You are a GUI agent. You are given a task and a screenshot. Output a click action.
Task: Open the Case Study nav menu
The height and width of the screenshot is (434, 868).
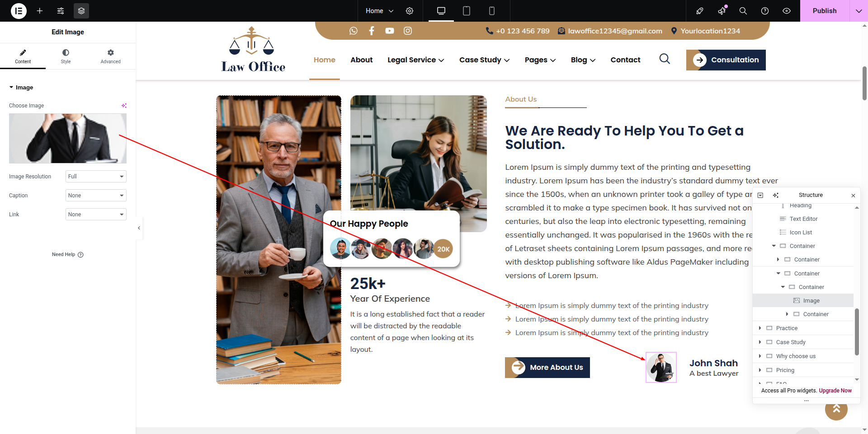(x=484, y=60)
